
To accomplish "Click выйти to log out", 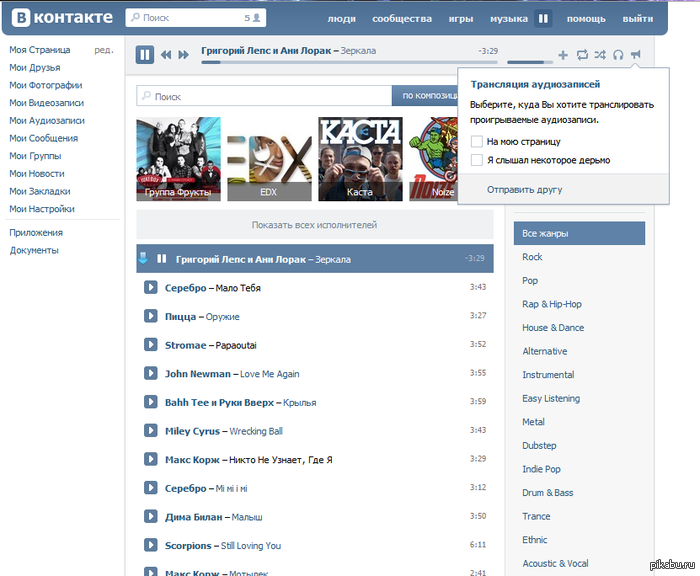I will coord(638,19).
